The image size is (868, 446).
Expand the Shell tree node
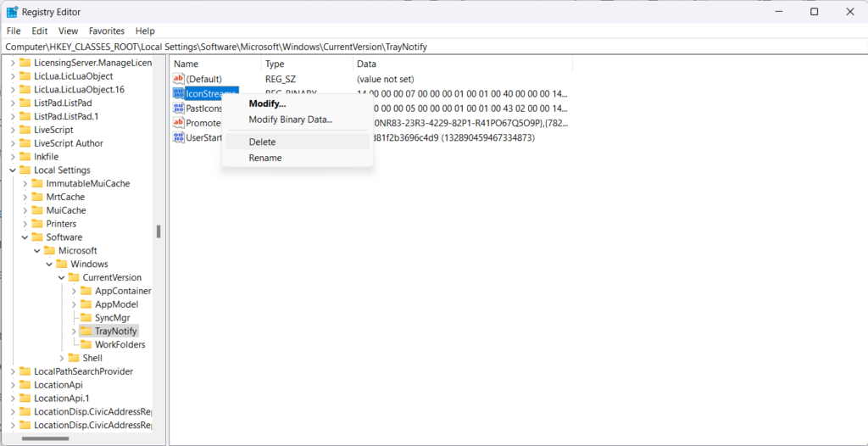62,359
